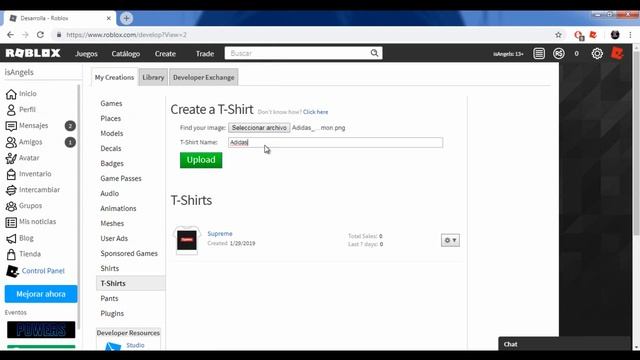Open the Control Panel link
Viewport: 640px width, 360px height.
[x=43, y=271]
